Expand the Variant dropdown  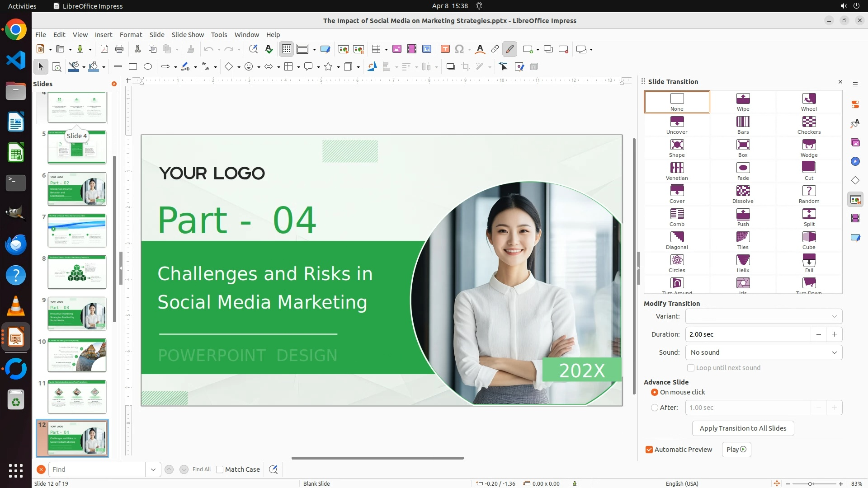click(x=764, y=316)
